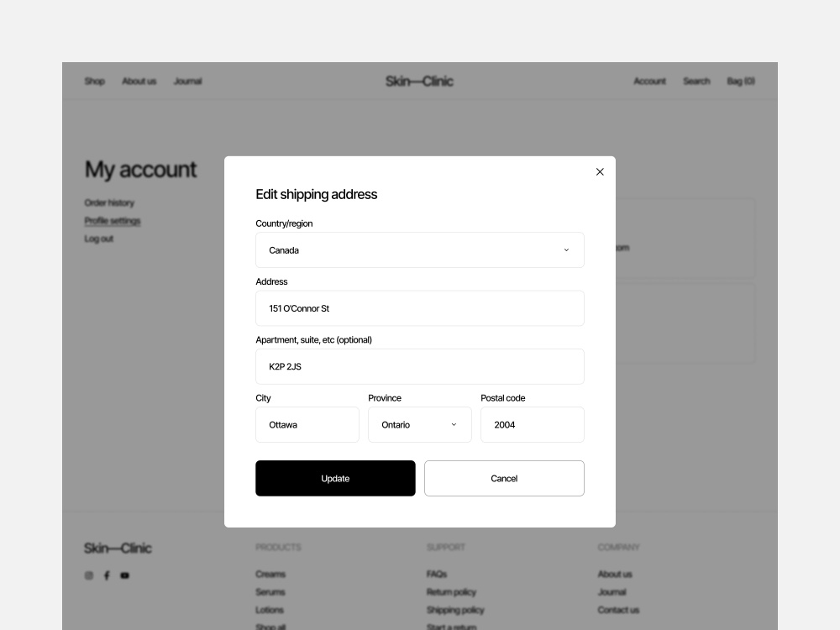Go to About us in top navigation
This screenshot has height=630, width=840.
[139, 81]
